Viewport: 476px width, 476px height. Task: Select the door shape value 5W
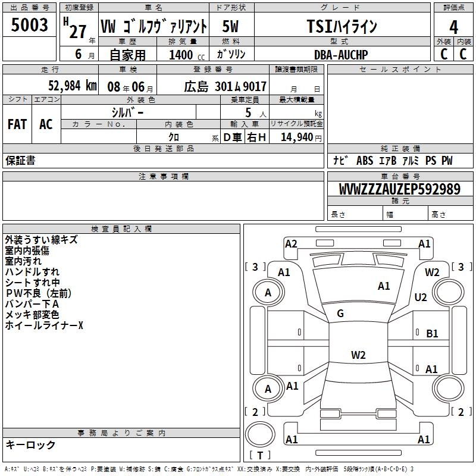(x=231, y=26)
